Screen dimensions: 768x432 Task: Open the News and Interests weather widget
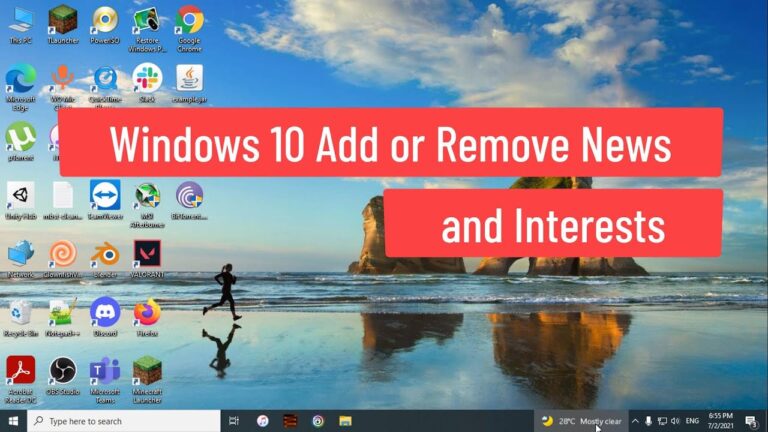[x=581, y=421]
